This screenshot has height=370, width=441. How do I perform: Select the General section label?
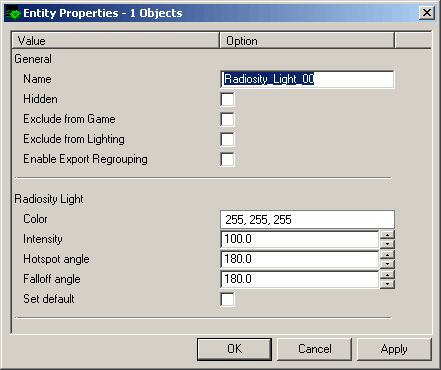point(33,59)
